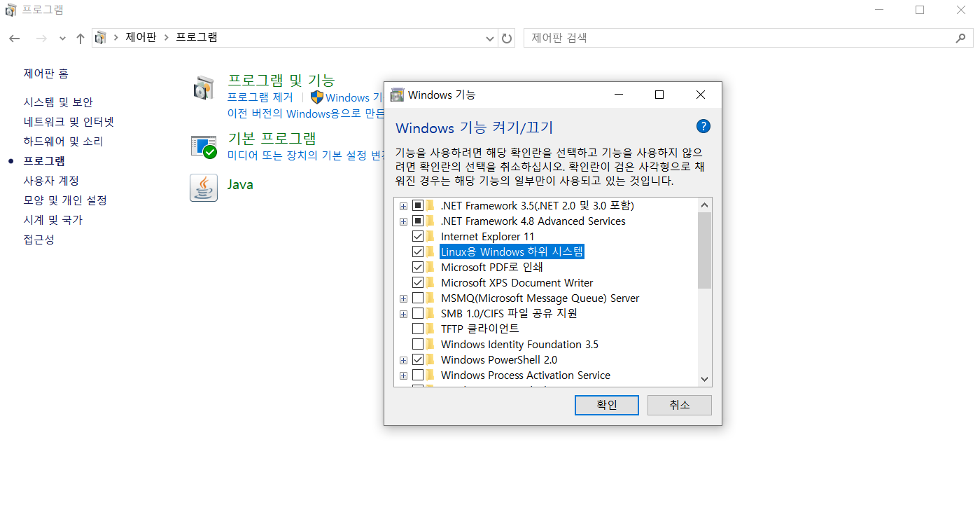The image size is (980, 510).
Task: Click scroll down arrow in features list
Action: click(704, 379)
